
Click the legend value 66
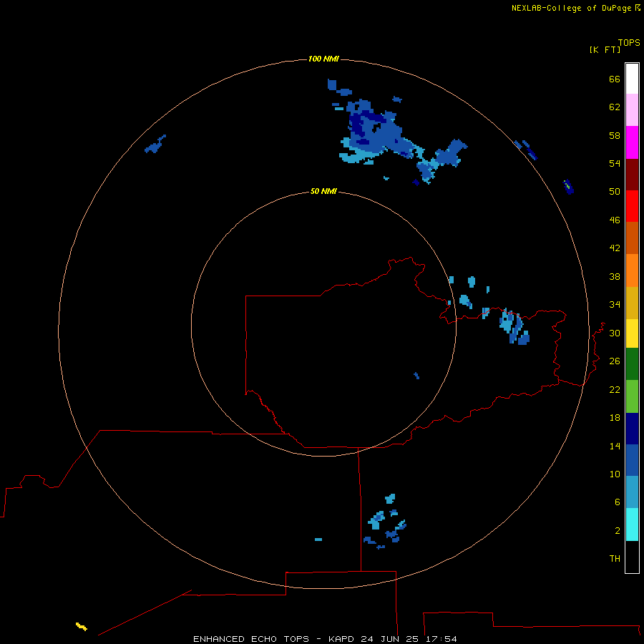click(x=615, y=79)
